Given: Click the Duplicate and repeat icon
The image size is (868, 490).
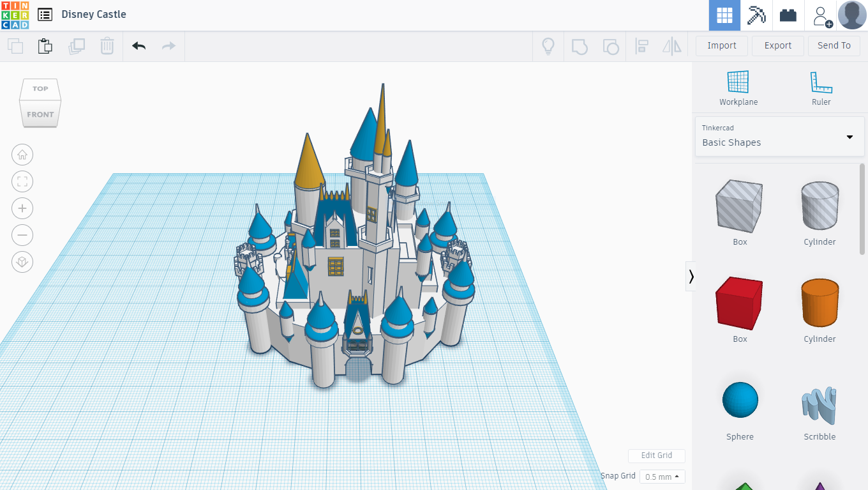Looking at the screenshot, I should (x=77, y=46).
